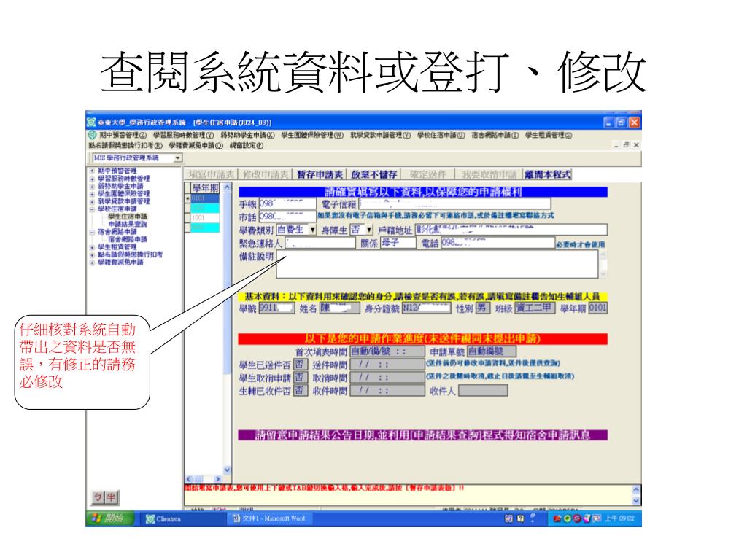Open the 學雜費減免申請(Q) menu
The width and height of the screenshot is (747, 560).
click(x=196, y=145)
